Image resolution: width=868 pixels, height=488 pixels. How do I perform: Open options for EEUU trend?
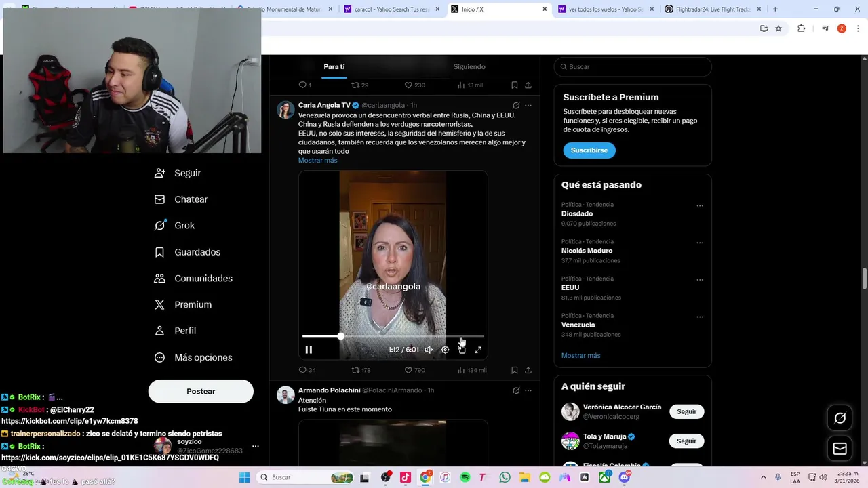click(700, 280)
